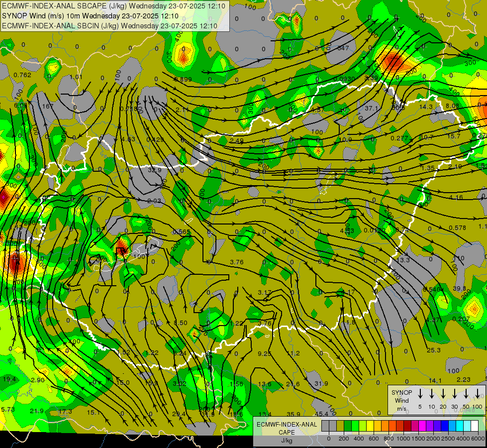Click the map value '347'
487x448 pixels.
(x=343, y=48)
